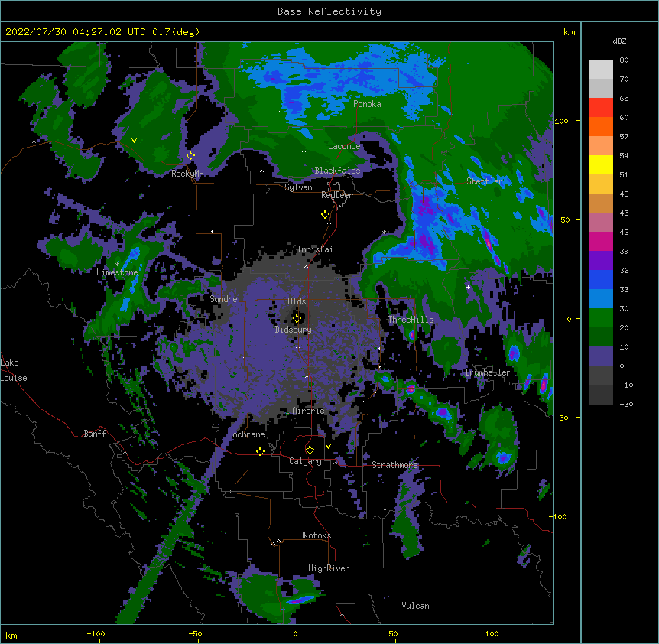
Task: Click the Drumheller label
Action: [x=488, y=372]
